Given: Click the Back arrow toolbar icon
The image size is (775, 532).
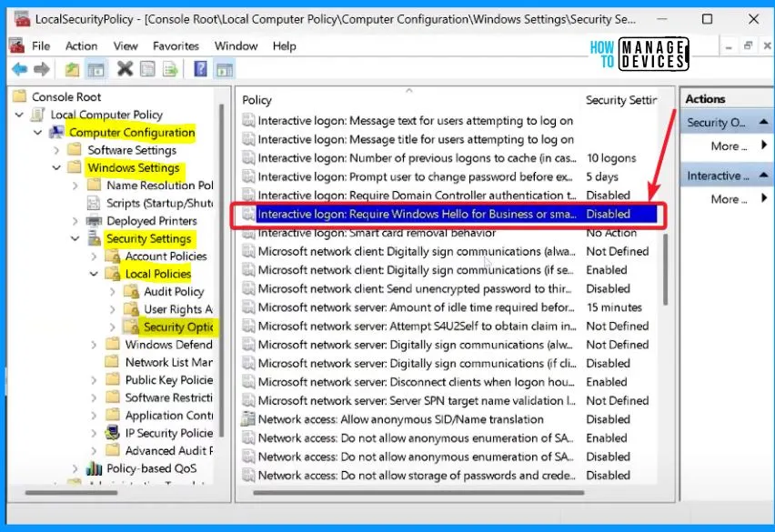Looking at the screenshot, I should coord(20,69).
